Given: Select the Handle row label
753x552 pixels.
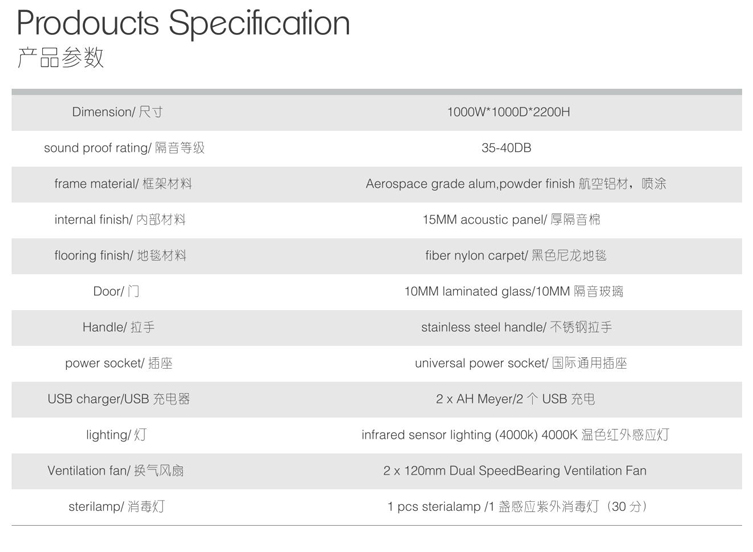Looking at the screenshot, I should click(118, 327).
